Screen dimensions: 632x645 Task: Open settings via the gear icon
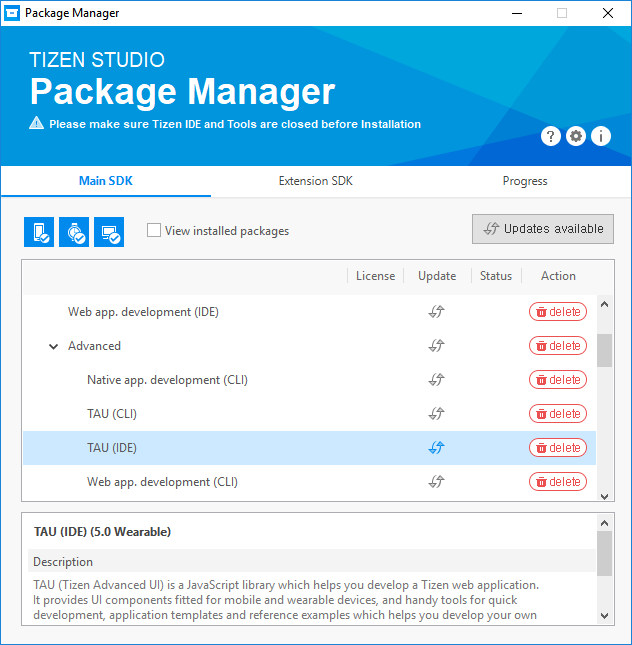[576, 137]
